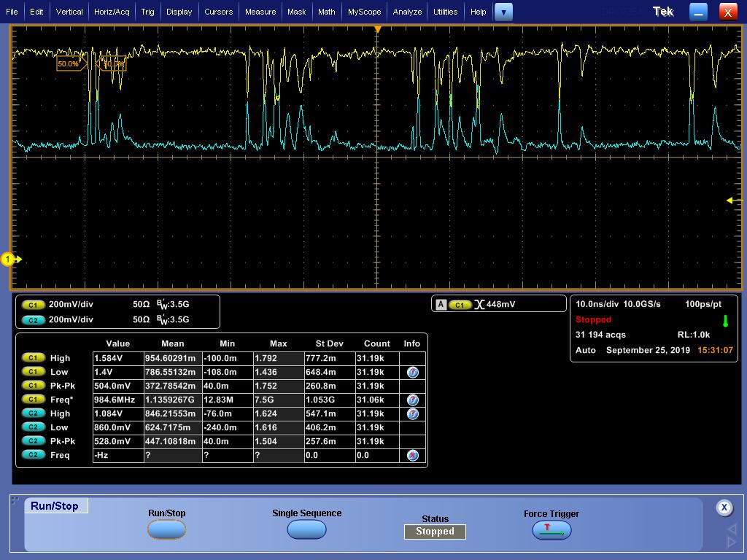Screen dimensions: 747x560
Task: Open the Measure menu
Action: pyautogui.click(x=260, y=12)
